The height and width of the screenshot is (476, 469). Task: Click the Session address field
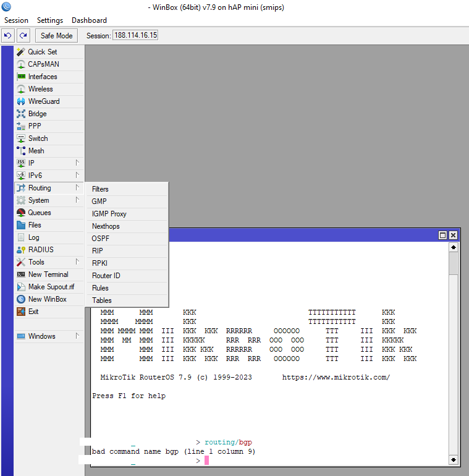135,35
